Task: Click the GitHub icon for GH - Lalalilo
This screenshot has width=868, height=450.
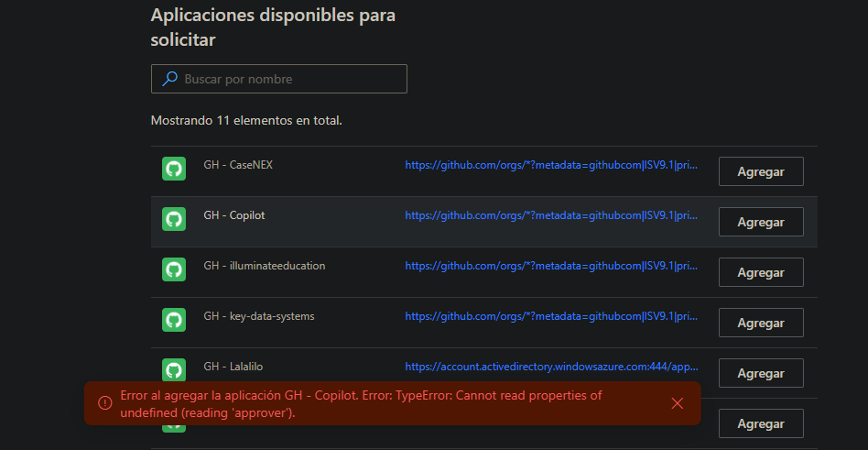Action: 174,370
